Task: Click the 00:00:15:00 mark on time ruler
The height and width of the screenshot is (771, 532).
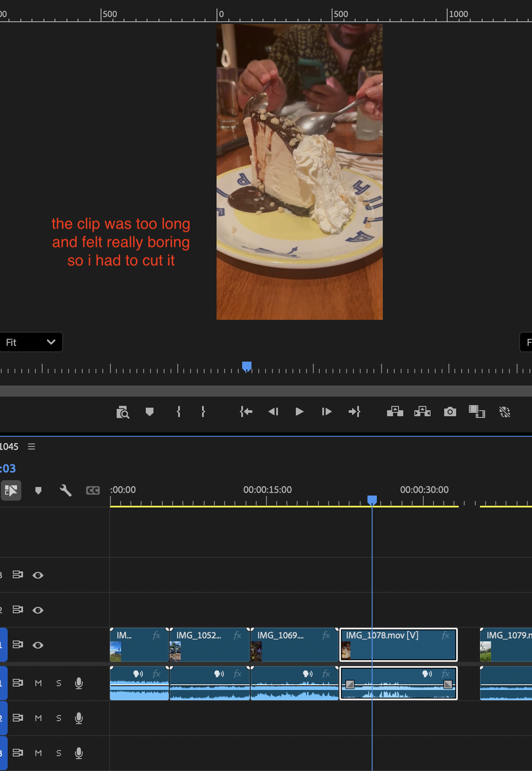Action: tap(267, 490)
